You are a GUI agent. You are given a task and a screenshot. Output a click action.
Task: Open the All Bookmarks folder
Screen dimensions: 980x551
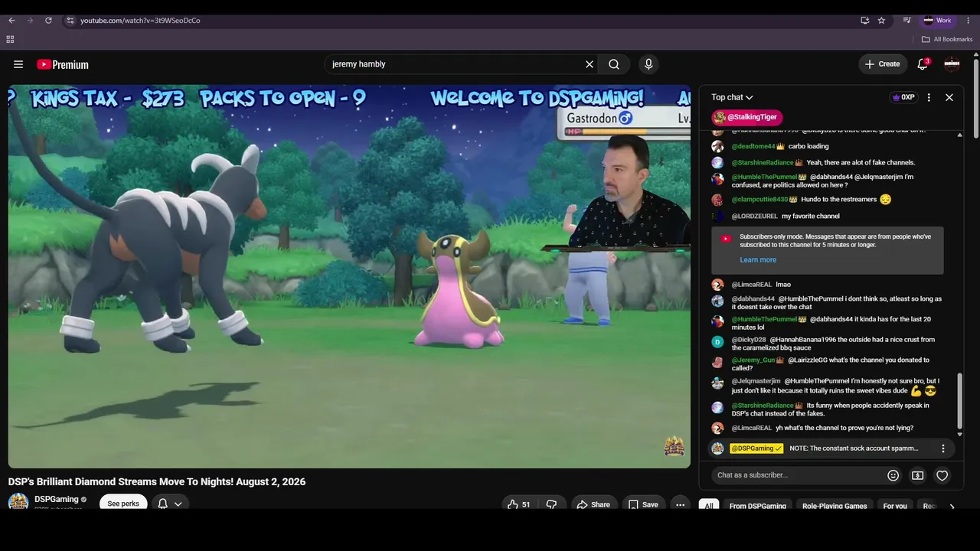(947, 39)
